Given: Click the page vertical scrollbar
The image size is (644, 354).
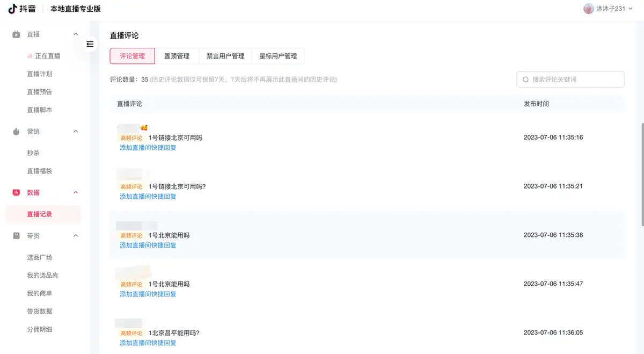Looking at the screenshot, I should (x=642, y=175).
